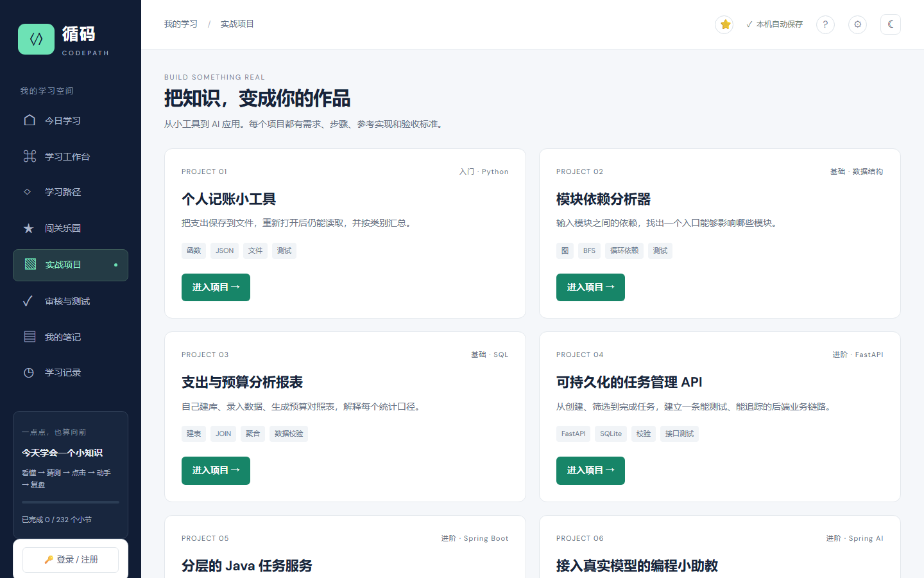Click title 模块依赖分析器
The height and width of the screenshot is (578, 924).
[x=604, y=199]
